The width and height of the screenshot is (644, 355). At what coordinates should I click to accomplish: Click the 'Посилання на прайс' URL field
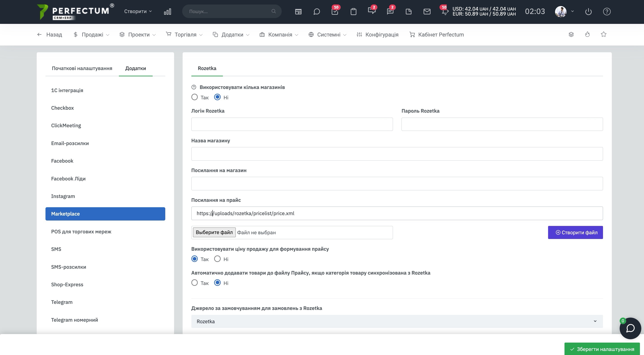pos(397,214)
